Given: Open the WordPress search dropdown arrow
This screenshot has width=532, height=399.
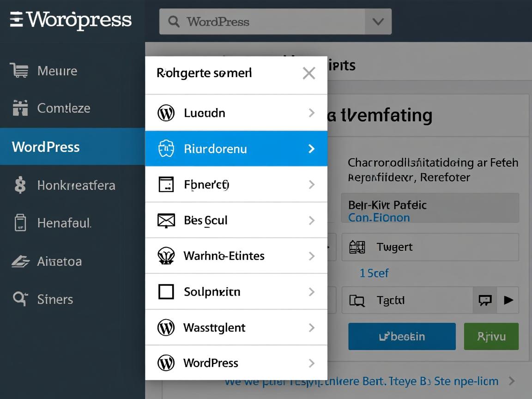Looking at the screenshot, I should [378, 21].
